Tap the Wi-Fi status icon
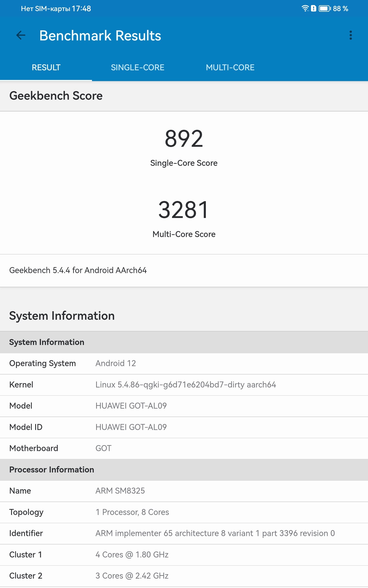 (305, 8)
